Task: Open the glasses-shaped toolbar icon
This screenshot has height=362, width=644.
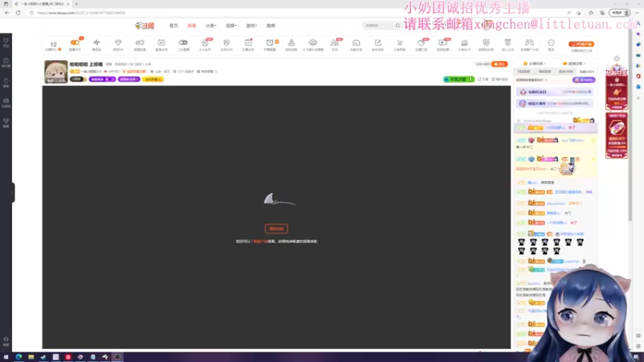Action: (139, 43)
